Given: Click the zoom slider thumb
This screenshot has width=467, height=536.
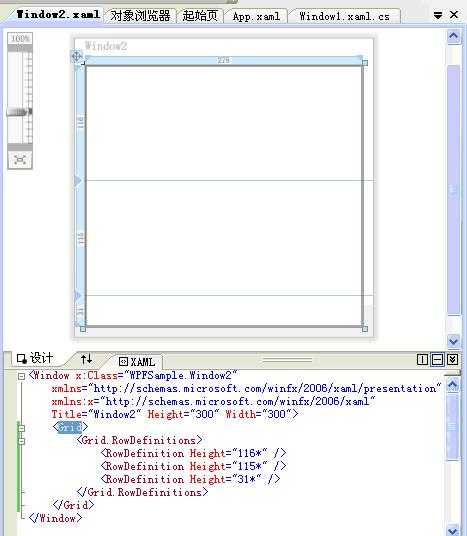Looking at the screenshot, I should point(19,112).
